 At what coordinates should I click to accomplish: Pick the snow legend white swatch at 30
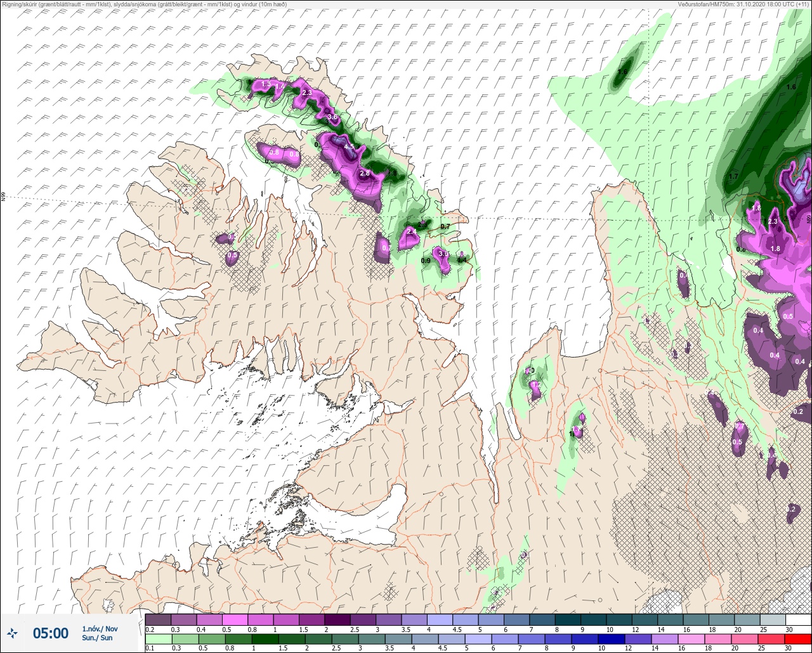[x=797, y=619]
